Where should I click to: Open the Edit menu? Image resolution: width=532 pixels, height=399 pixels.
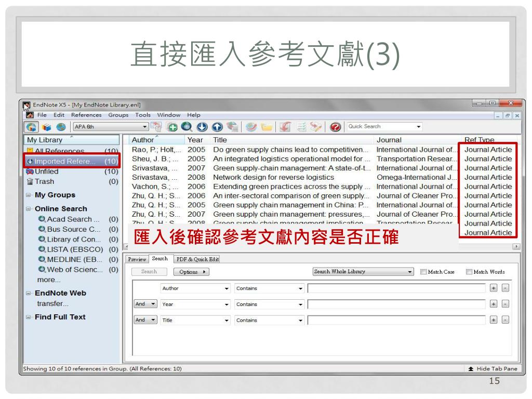(x=59, y=115)
